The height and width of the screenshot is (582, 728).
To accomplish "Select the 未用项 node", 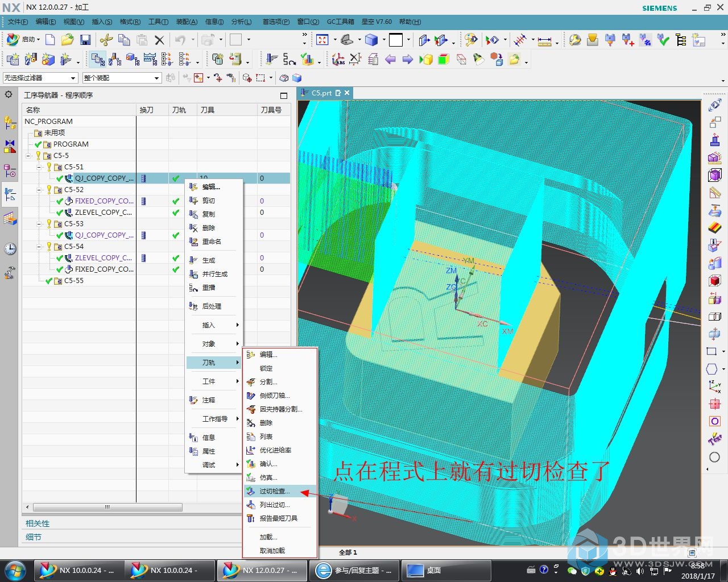I will [54, 132].
